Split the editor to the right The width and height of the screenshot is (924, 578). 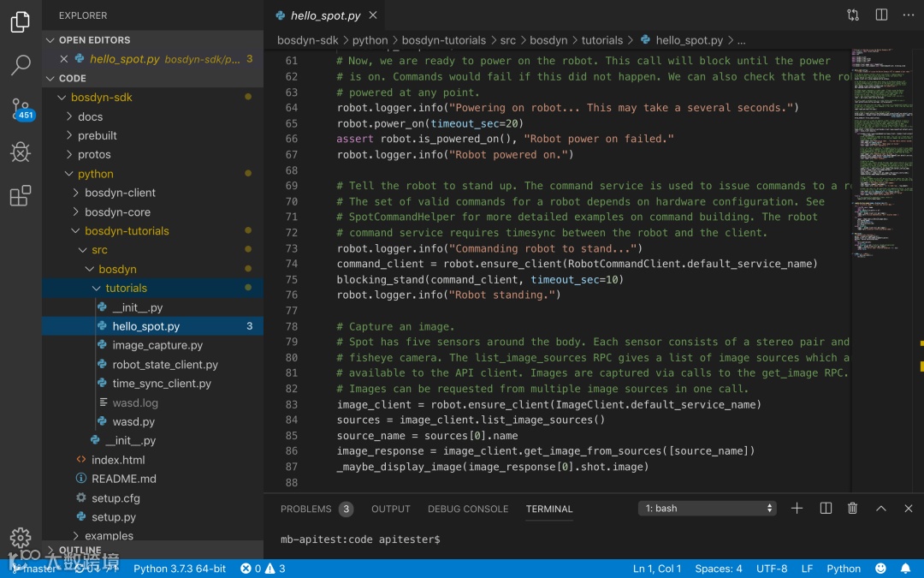click(881, 15)
